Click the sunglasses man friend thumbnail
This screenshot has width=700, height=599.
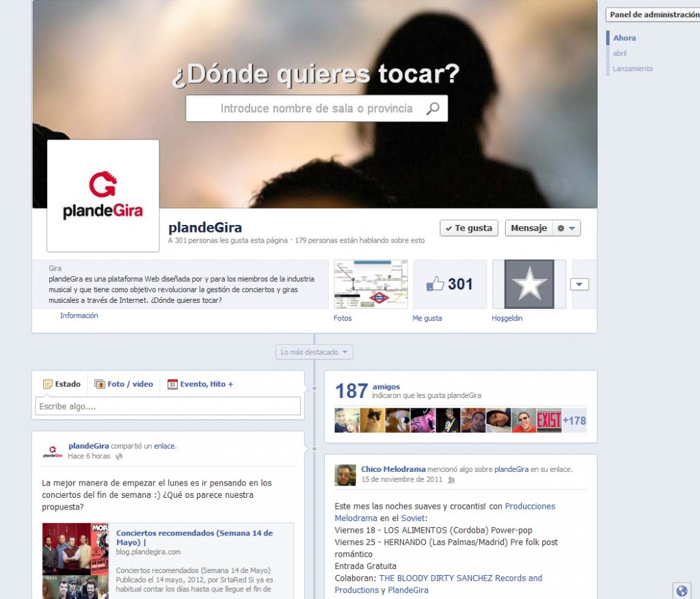pyautogui.click(x=524, y=421)
